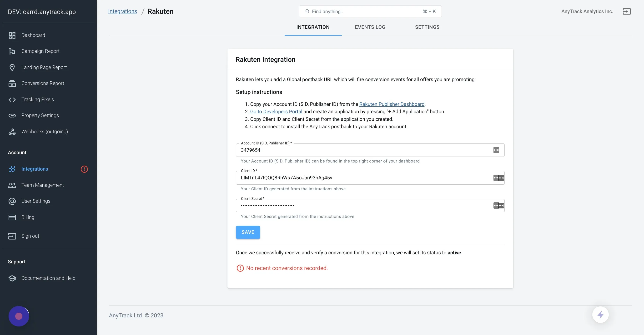
Task: Click the lightning bolt floating button
Action: click(600, 315)
